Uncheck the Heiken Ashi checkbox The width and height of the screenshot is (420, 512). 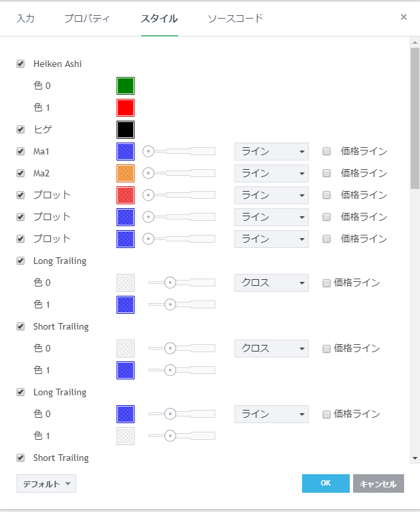(21, 64)
